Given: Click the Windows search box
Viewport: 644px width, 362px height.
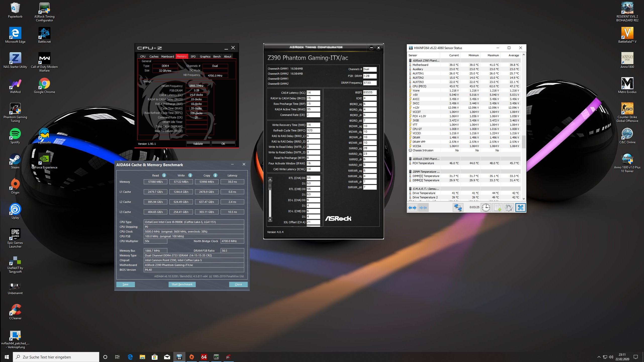Looking at the screenshot, I should point(56,357).
